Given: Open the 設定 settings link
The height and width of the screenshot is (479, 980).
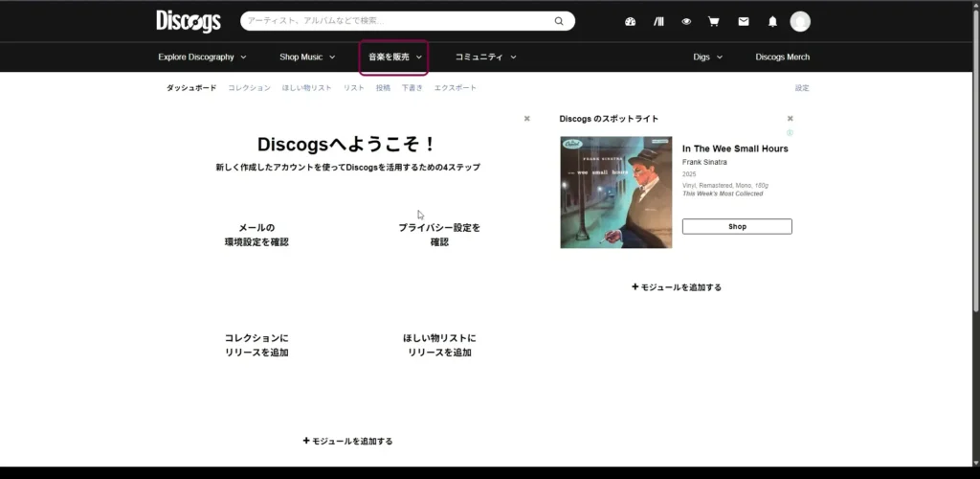Looking at the screenshot, I should tap(801, 88).
